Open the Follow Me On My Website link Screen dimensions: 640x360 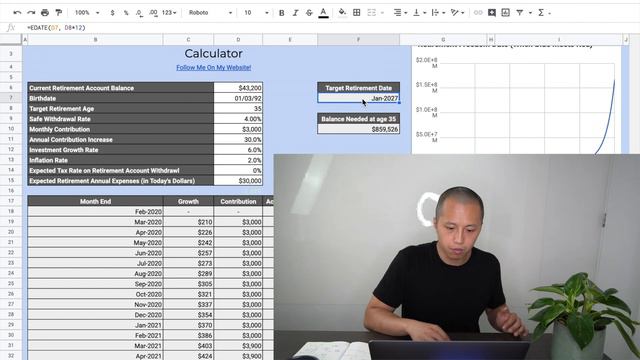point(213,67)
